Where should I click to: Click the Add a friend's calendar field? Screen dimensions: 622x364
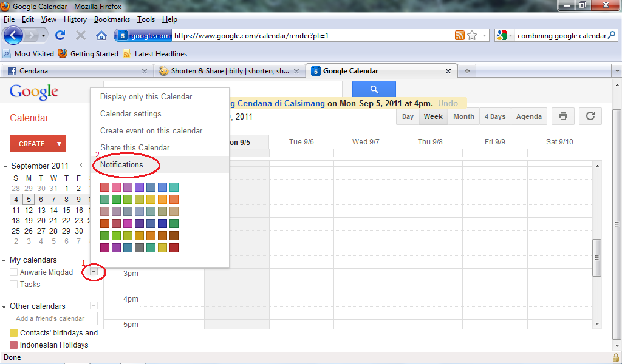coord(53,318)
